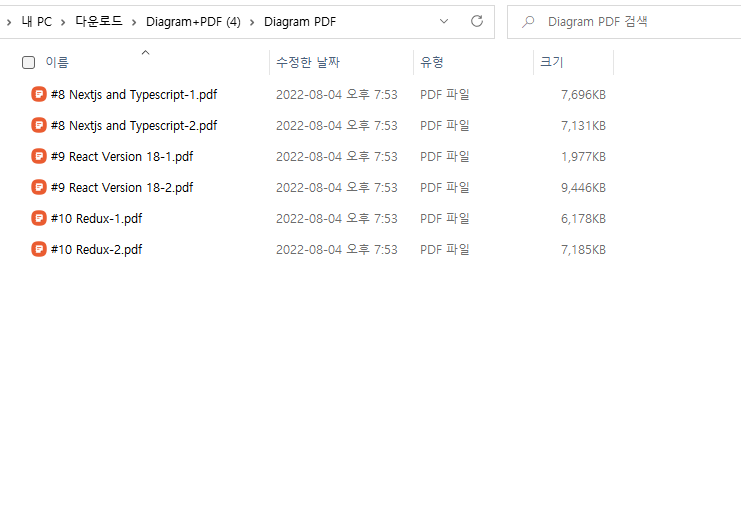Open the address bar history dropdown
Viewport: 741px width, 514px height.
tap(444, 21)
